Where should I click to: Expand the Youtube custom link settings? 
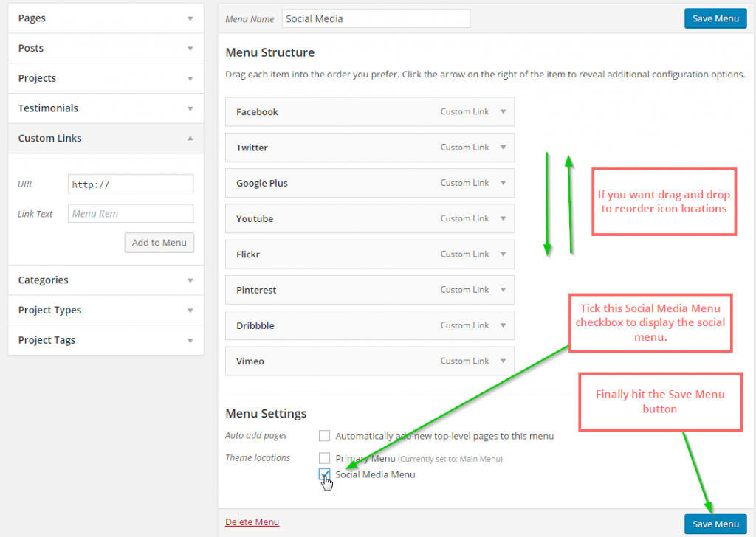[503, 218]
